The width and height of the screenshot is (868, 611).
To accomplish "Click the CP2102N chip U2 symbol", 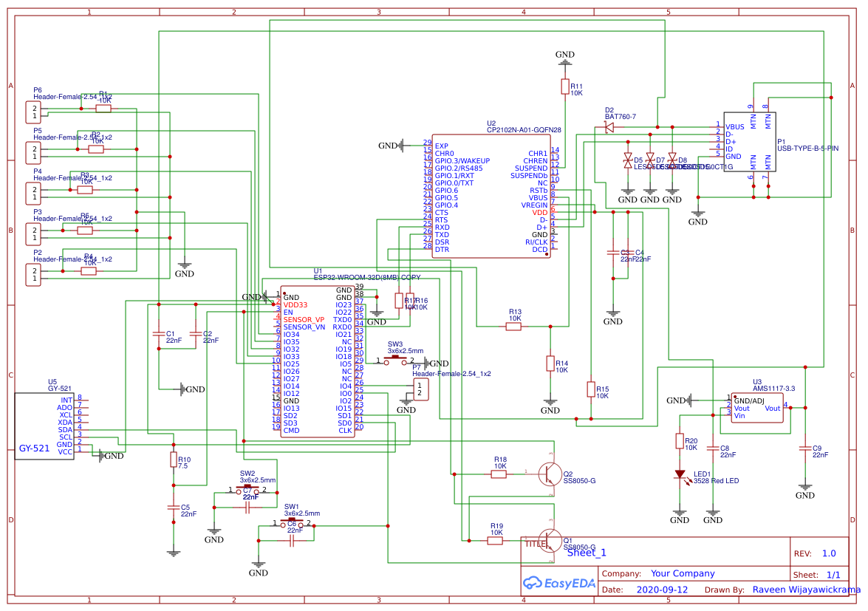I will click(x=491, y=196).
